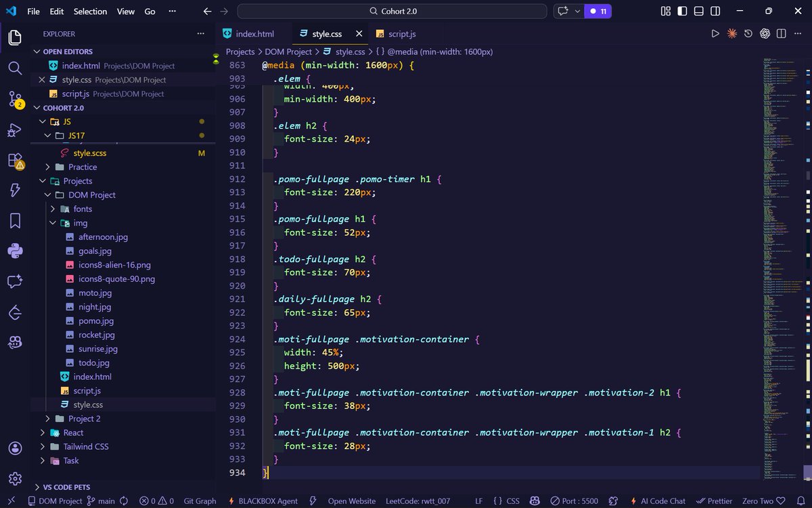Viewport: 812px width, 508px height.
Task: Open BLACKBOX Agent from status bar
Action: pyautogui.click(x=262, y=501)
